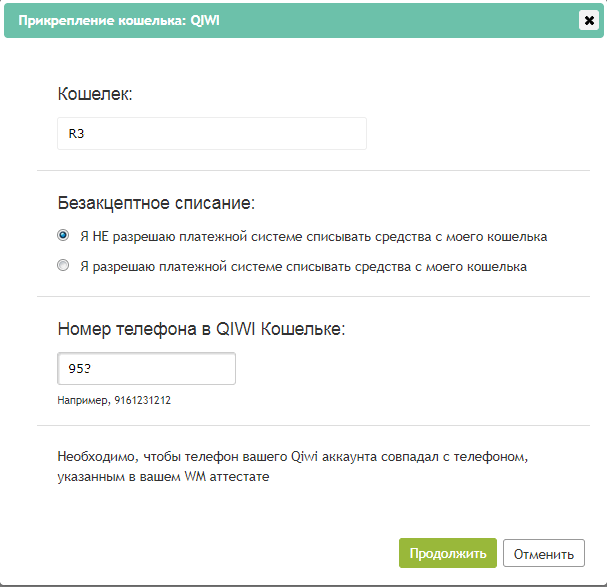Click the "Безакцептное списание:" heading

pos(156,203)
